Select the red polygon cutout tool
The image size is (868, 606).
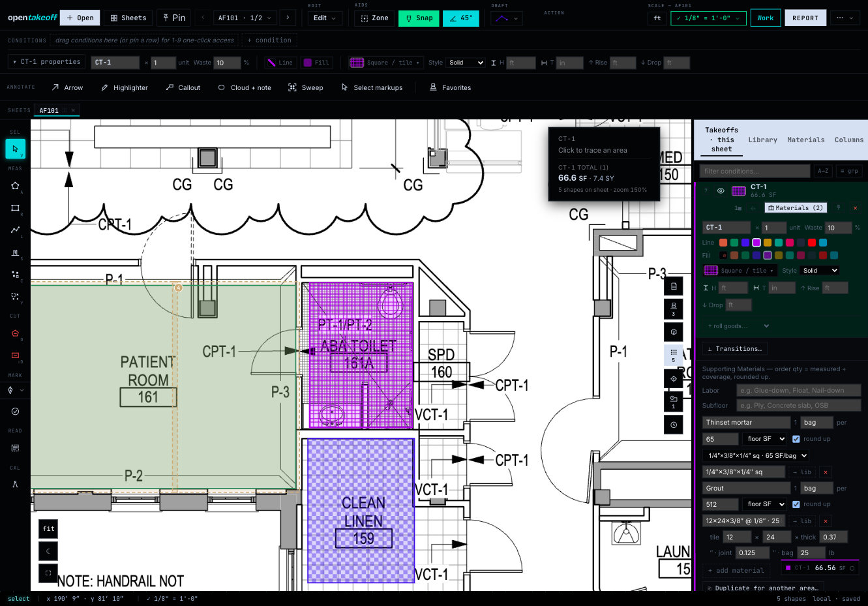[x=15, y=333]
